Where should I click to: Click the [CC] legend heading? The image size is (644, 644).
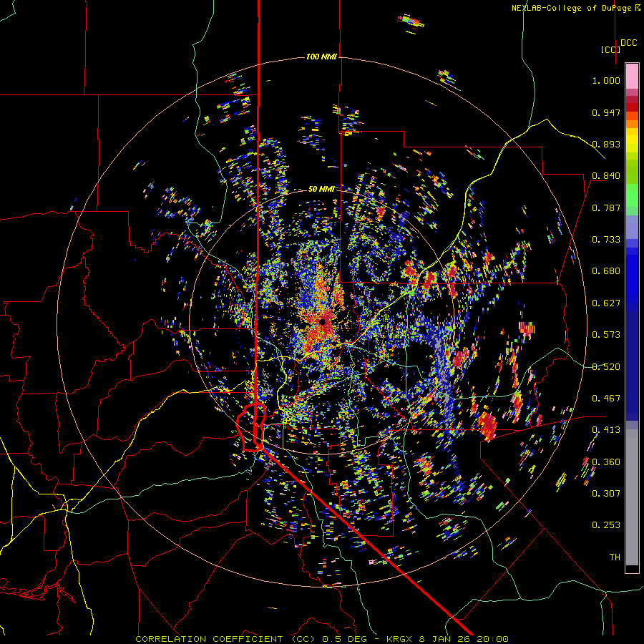tap(610, 49)
